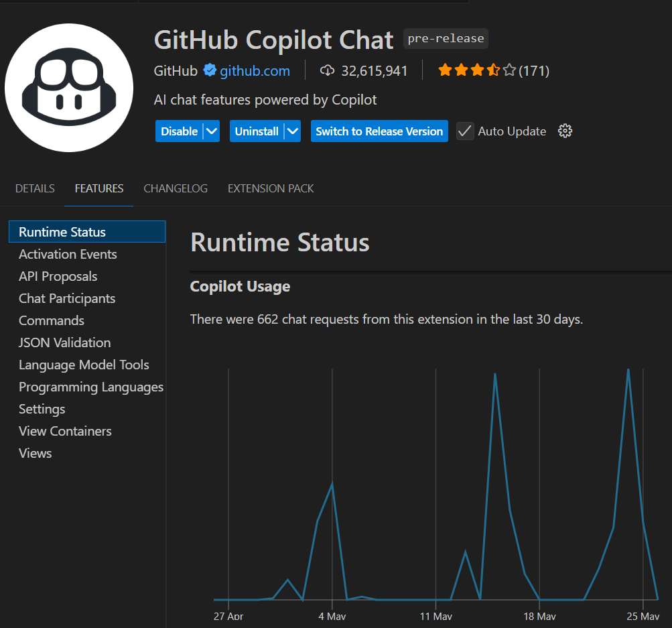The image size is (672, 628).
Task: Select Activation Events in the sidebar
Action: coord(67,254)
